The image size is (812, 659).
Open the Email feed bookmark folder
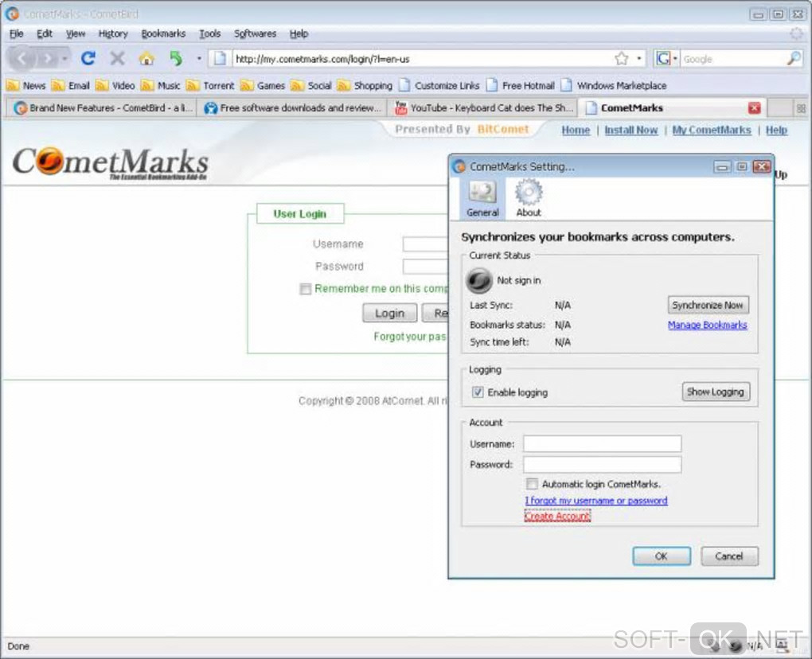[71, 85]
